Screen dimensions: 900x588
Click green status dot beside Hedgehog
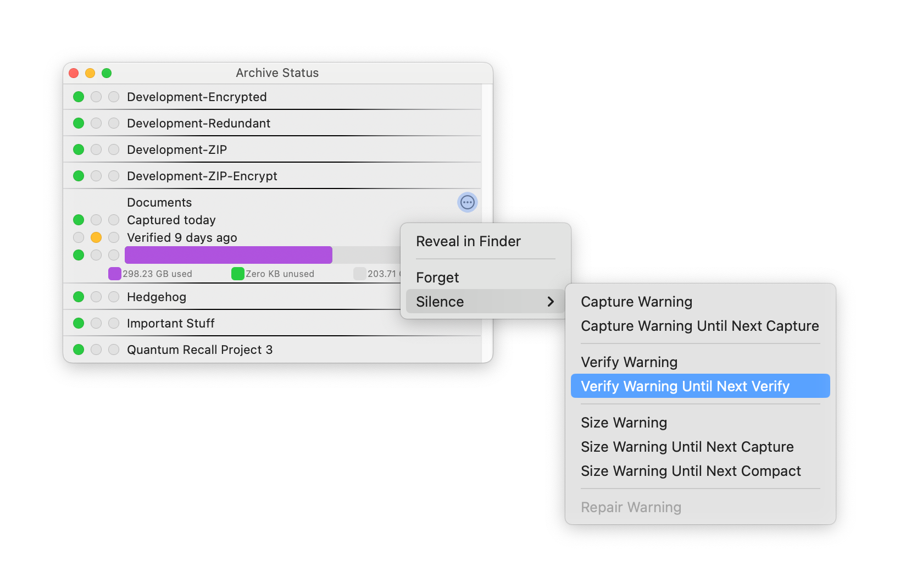click(79, 297)
